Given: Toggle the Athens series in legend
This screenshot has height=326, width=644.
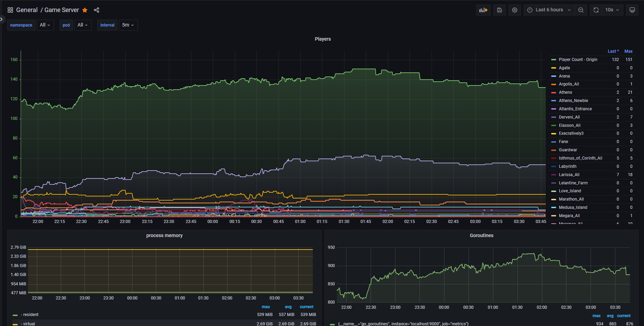Looking at the screenshot, I should click(x=565, y=92).
